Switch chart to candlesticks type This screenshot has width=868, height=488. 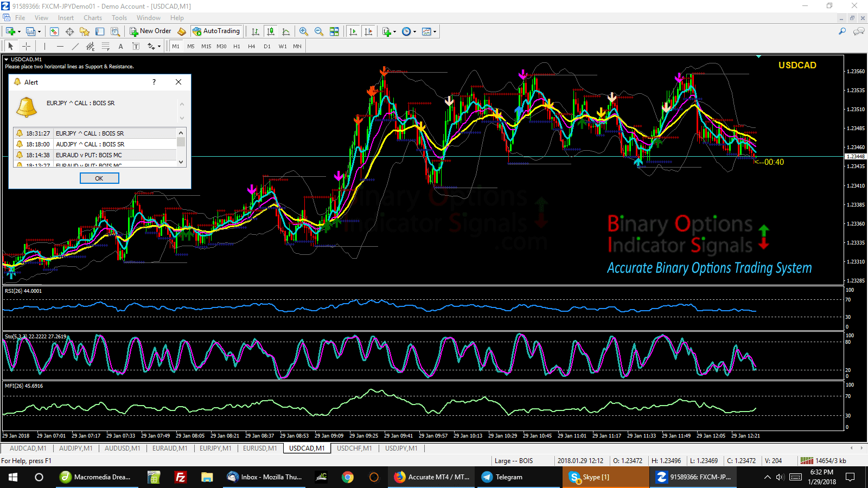(x=271, y=31)
